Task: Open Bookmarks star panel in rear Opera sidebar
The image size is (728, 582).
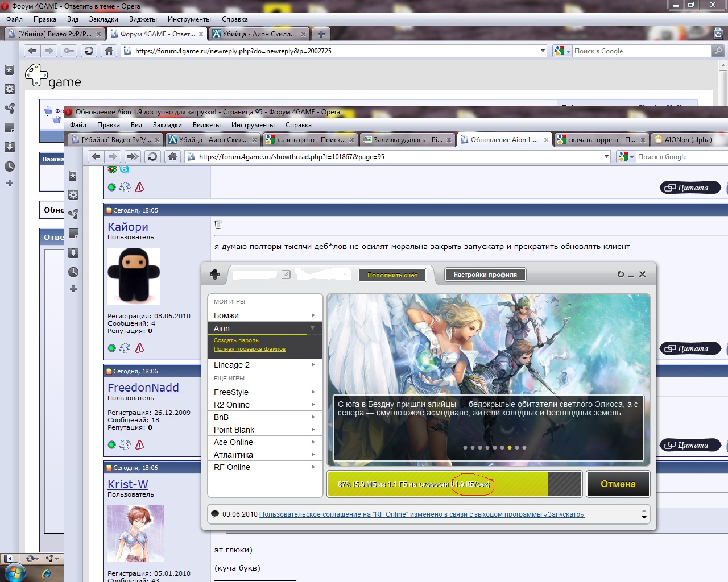Action: 10,70
